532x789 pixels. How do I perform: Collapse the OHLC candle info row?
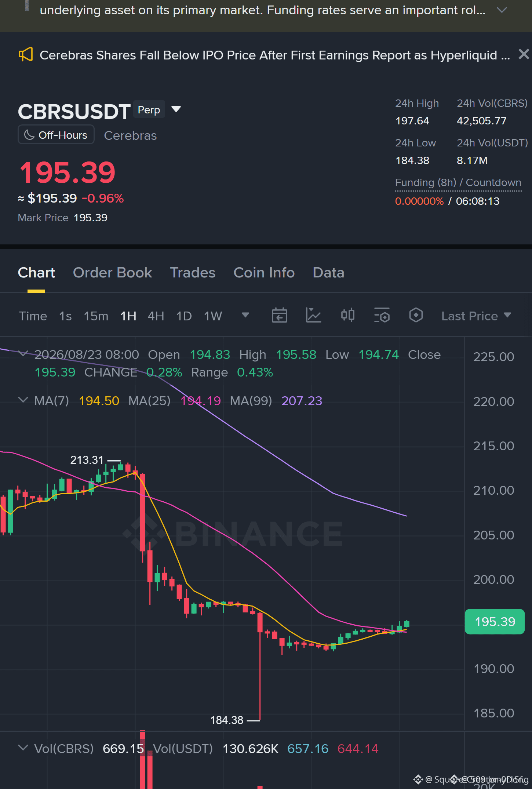point(23,354)
